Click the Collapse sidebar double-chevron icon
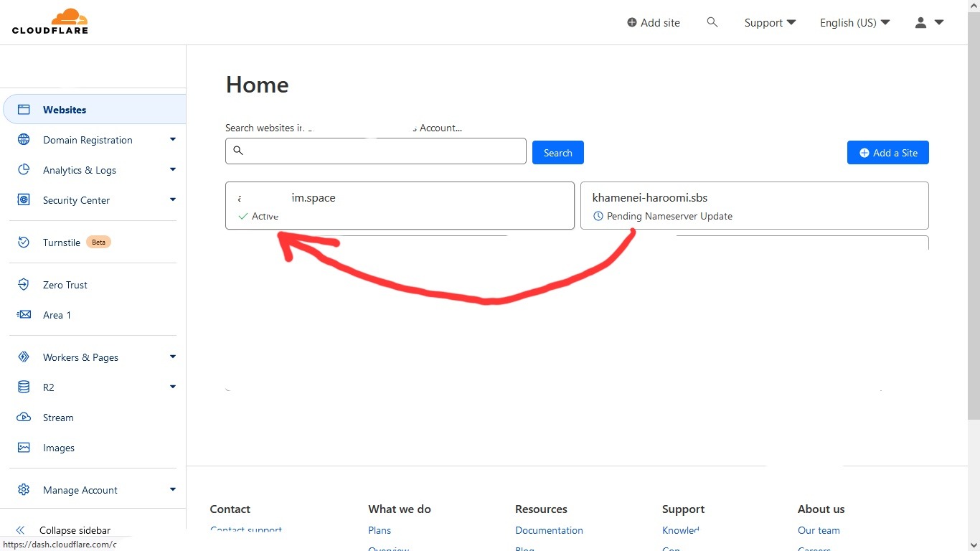 click(20, 530)
